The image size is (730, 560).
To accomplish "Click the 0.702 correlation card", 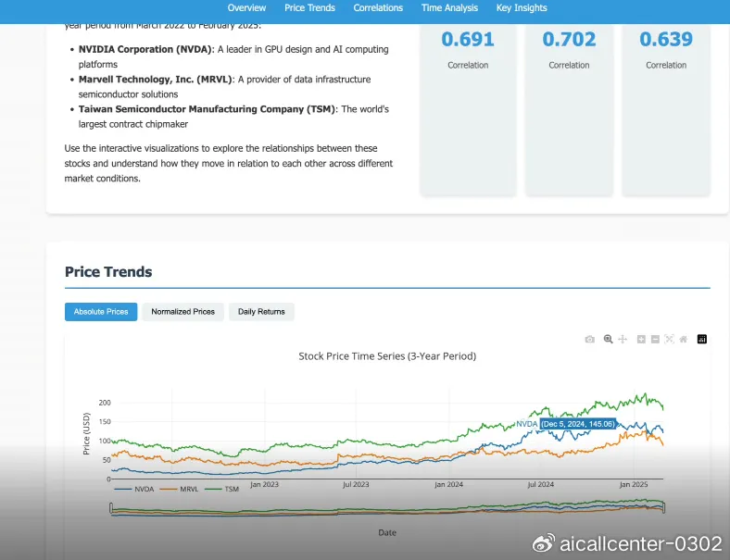I will (x=569, y=109).
